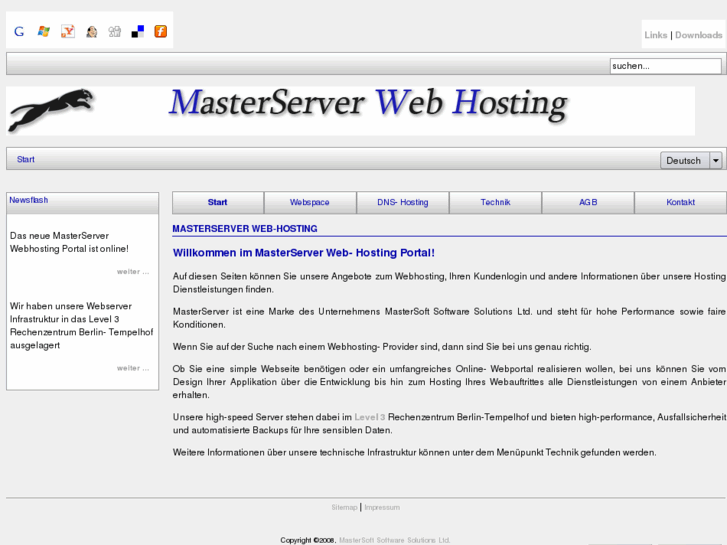
Task: Click the Level 3 link in text
Action: pyautogui.click(x=370, y=417)
